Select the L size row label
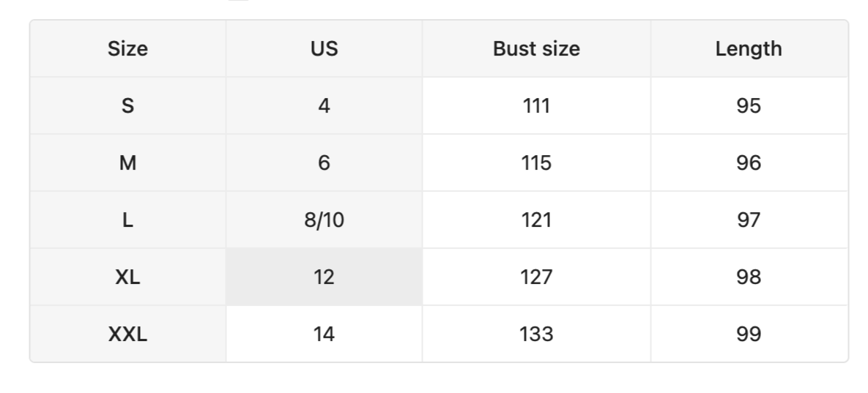Viewport: 868px width, 393px height. click(127, 220)
